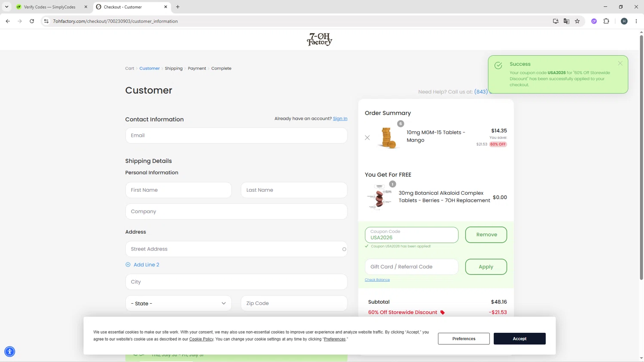Click the Complete breadcrumb step
Viewport: 644px width, 362px height.
221,68
